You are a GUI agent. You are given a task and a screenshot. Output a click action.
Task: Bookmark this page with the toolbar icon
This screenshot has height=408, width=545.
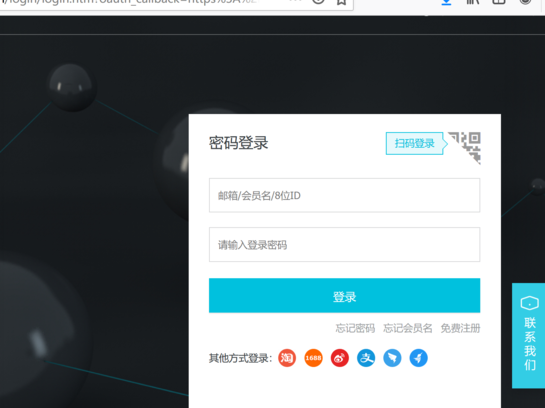tap(341, 2)
